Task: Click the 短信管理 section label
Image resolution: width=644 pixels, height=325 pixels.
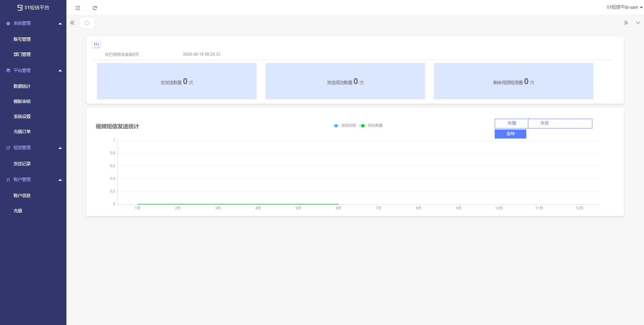Action: pos(22,148)
